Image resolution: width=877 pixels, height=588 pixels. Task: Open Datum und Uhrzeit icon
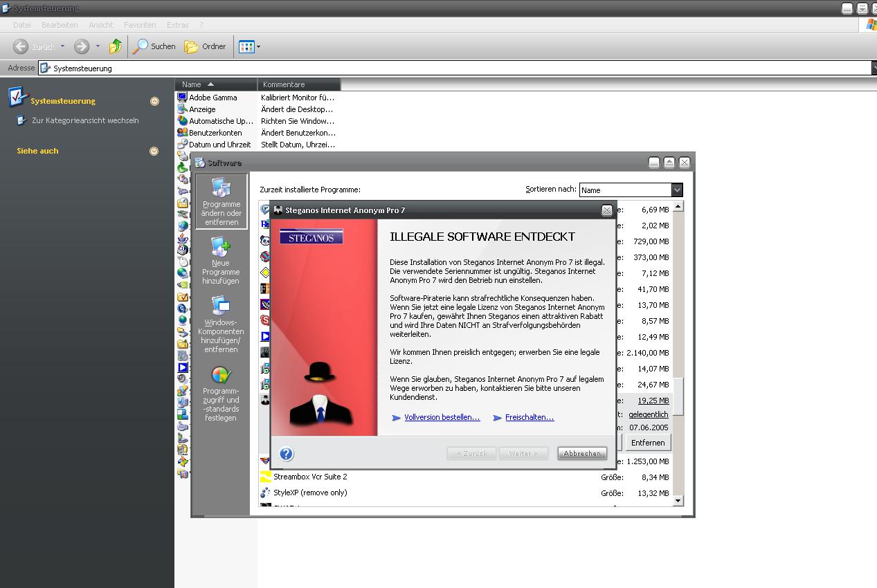[215, 145]
